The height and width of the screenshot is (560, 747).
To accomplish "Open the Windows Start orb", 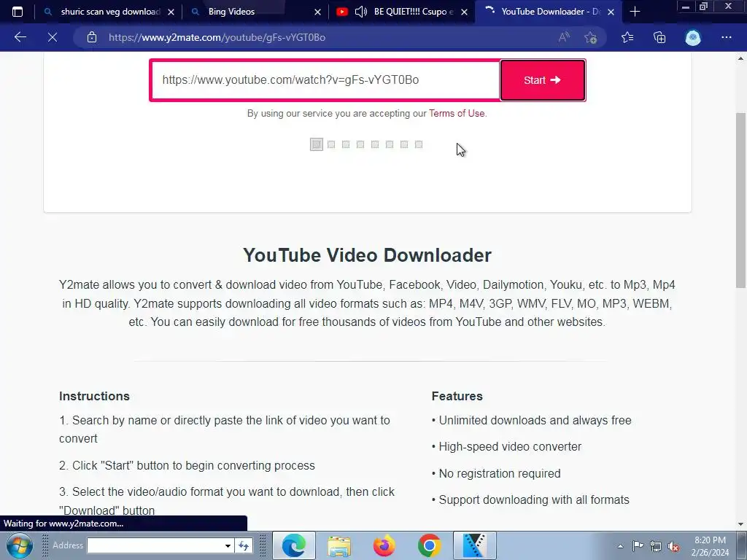I will (20, 545).
